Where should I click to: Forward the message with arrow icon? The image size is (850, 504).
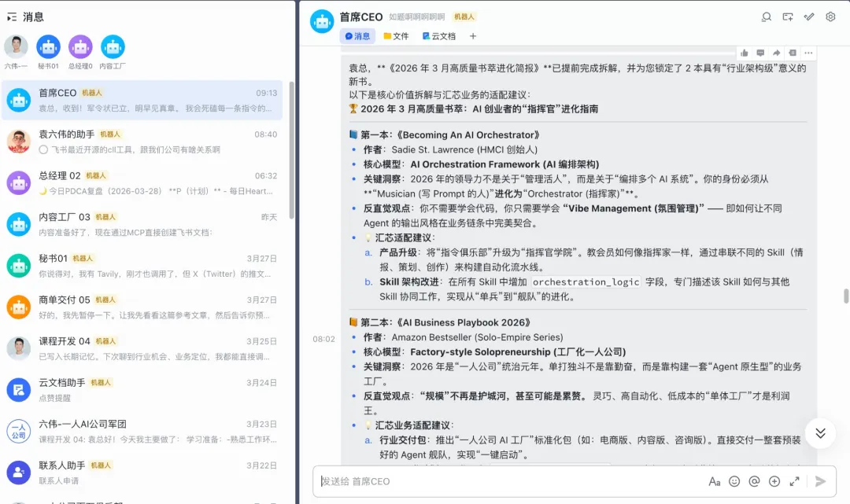pyautogui.click(x=776, y=53)
